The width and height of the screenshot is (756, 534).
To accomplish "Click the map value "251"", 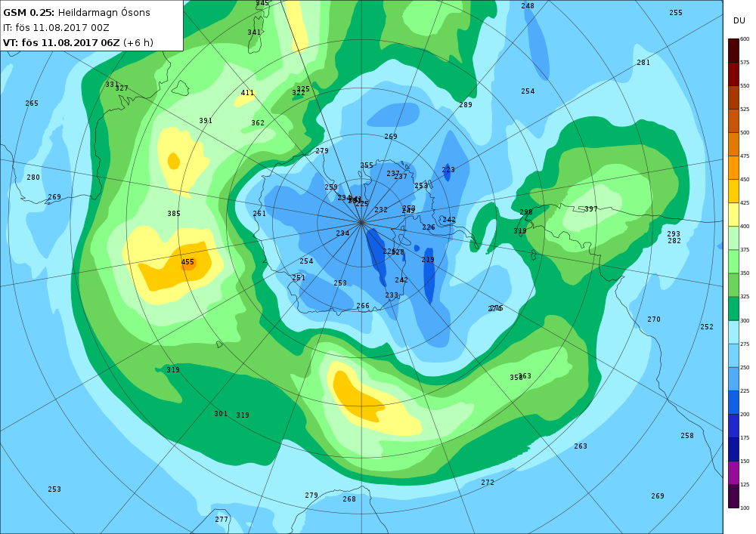I will pyautogui.click(x=299, y=278).
